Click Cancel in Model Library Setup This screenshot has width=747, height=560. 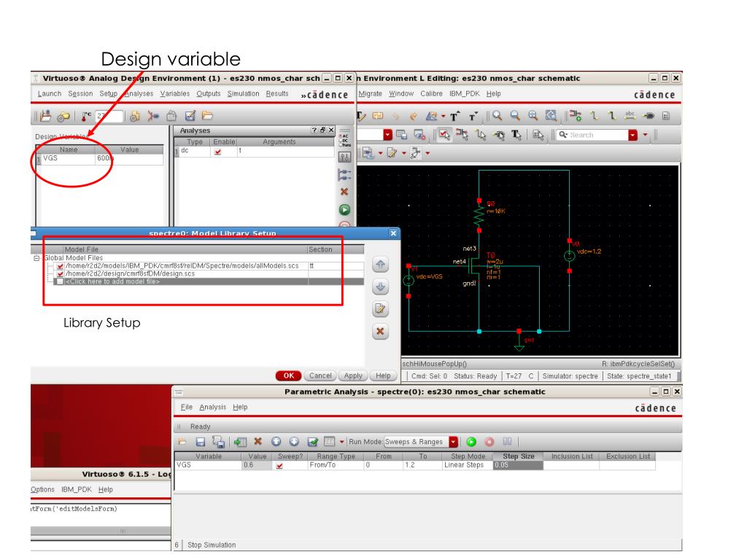tap(320, 376)
